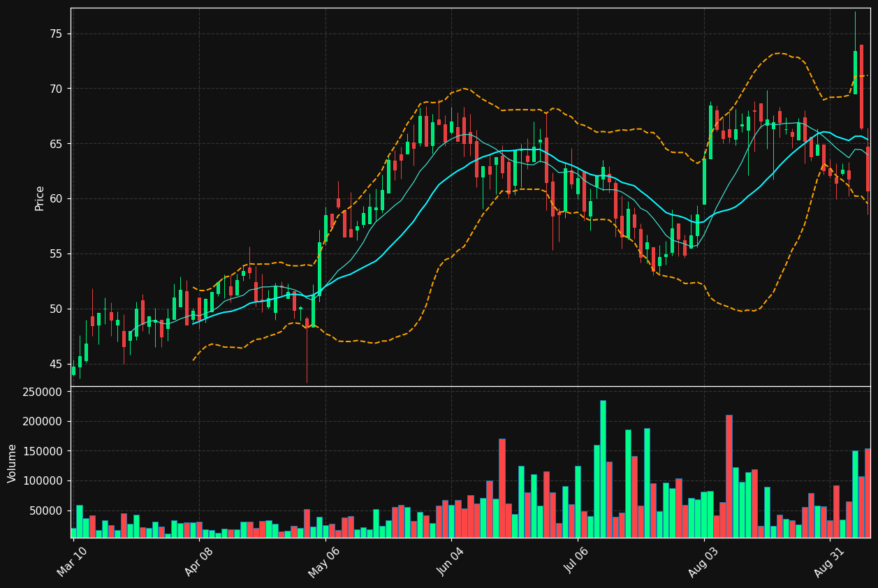Click the 'Price' y-axis label
This screenshot has width=878, height=588.
[x=40, y=198]
